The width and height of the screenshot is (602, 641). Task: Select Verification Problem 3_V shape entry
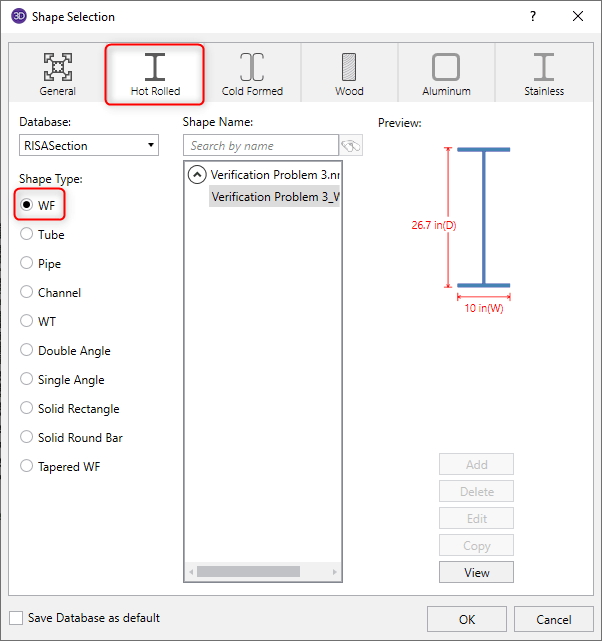(x=275, y=197)
